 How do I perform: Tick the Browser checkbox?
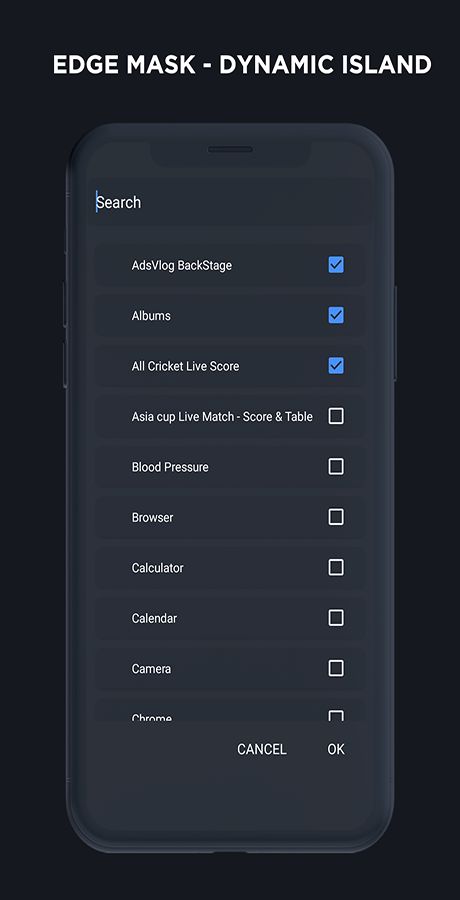point(336,517)
